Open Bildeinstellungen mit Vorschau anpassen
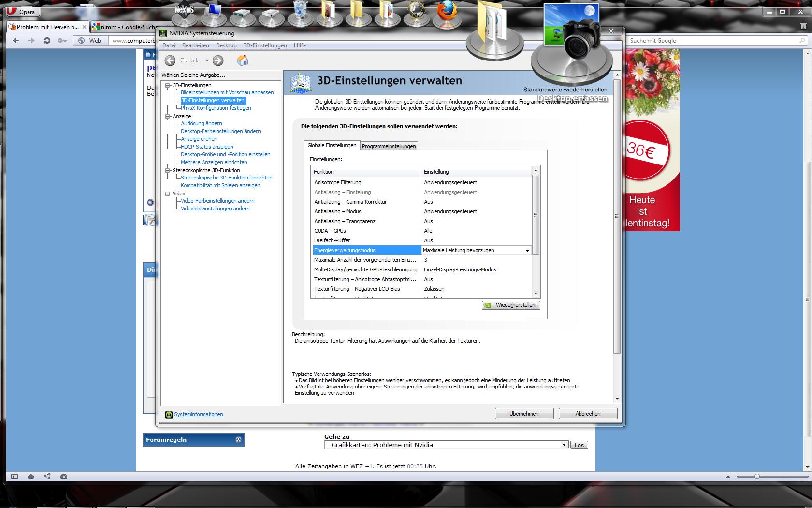This screenshot has width=812, height=508. [x=227, y=93]
